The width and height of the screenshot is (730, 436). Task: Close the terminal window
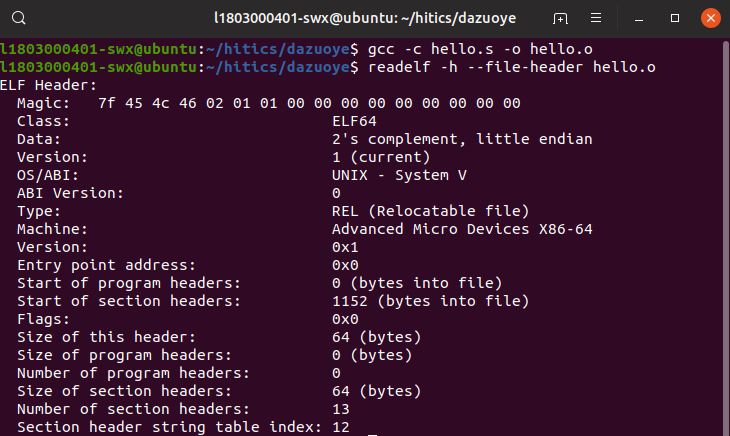tap(710, 18)
